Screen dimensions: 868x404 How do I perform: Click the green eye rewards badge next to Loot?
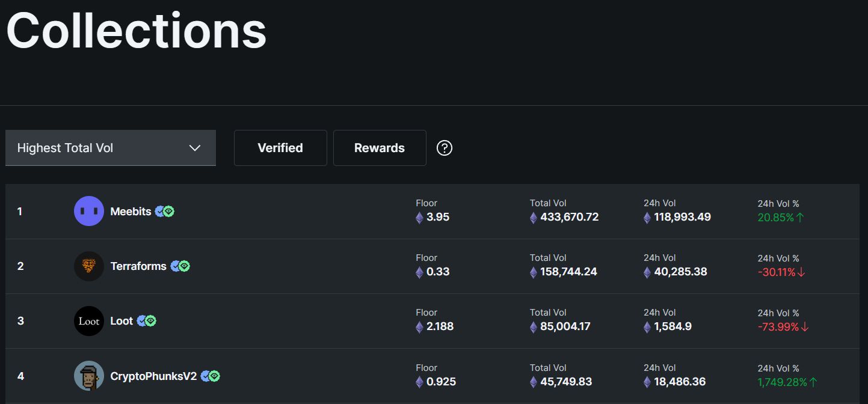click(x=151, y=321)
